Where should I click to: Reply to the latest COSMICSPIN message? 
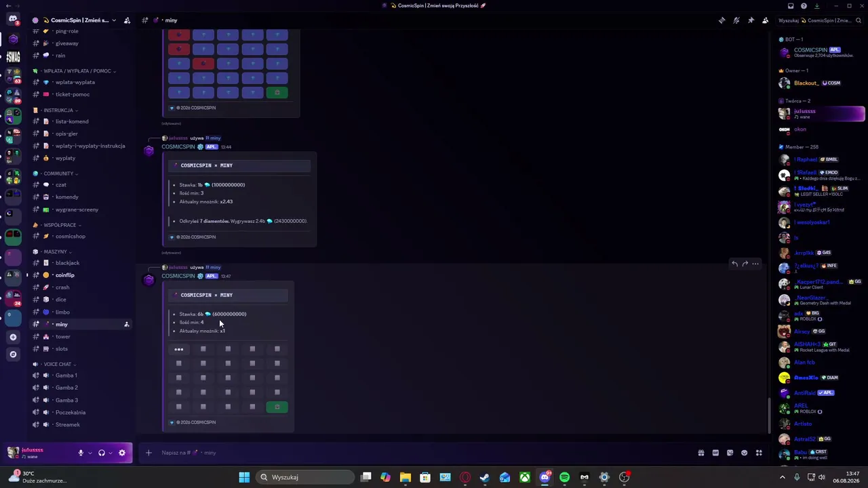click(x=734, y=264)
